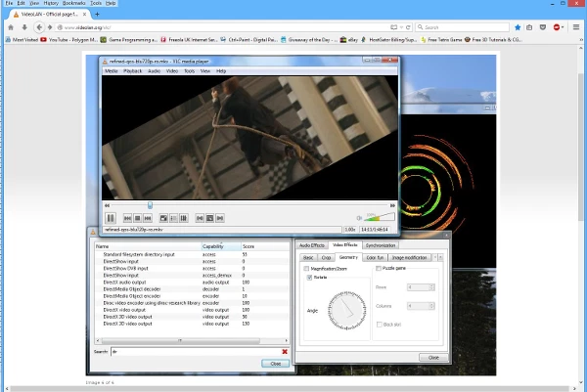Open the eBay bookmark
The width and height of the screenshot is (587, 392).
[349, 40]
